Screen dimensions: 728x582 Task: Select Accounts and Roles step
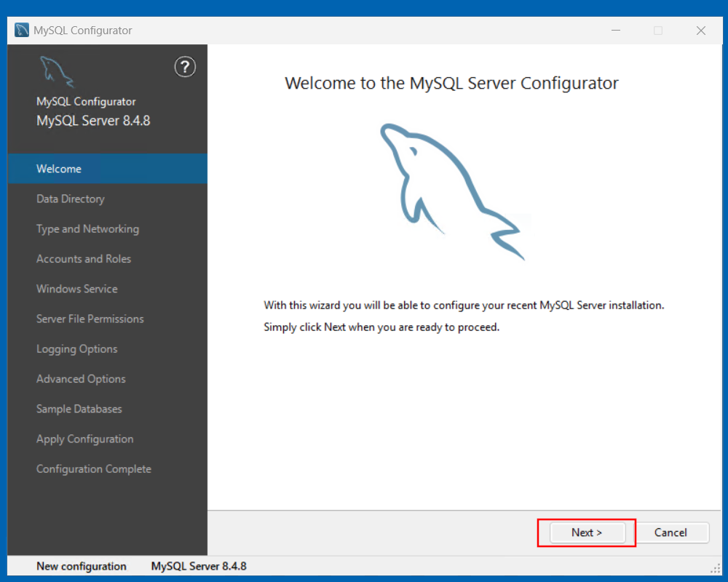pyautogui.click(x=107, y=258)
